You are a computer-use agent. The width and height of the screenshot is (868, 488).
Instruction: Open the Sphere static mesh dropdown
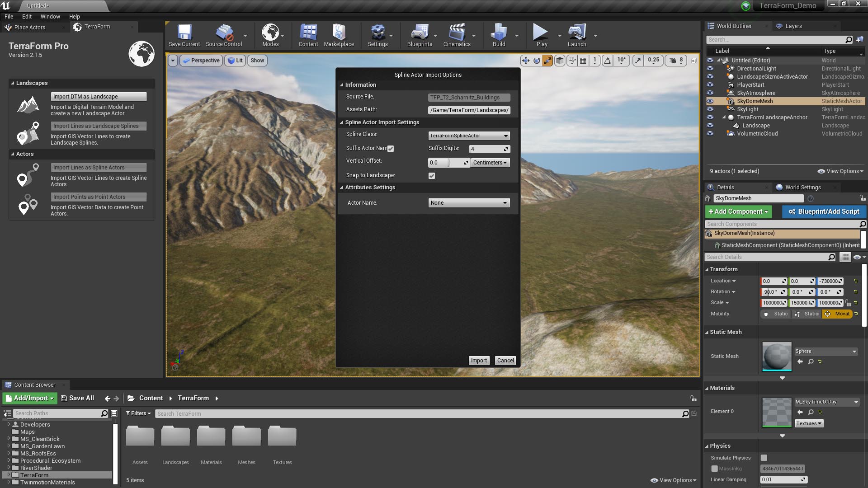coord(826,351)
